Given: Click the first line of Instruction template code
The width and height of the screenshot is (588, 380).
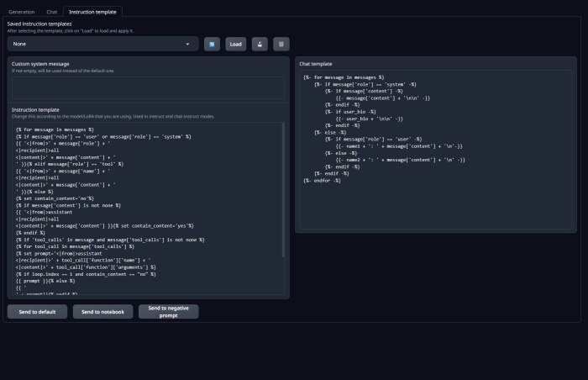Looking at the screenshot, I should pos(55,129).
